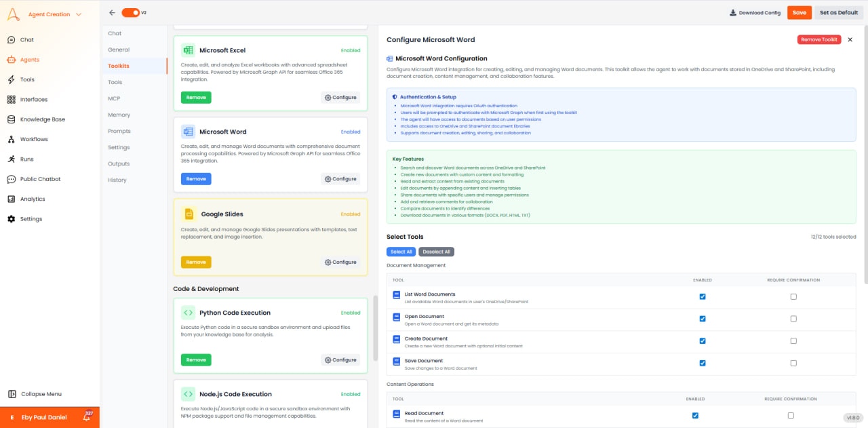Check Require Confirmation for Create Document
This screenshot has width=868, height=428.
(793, 341)
